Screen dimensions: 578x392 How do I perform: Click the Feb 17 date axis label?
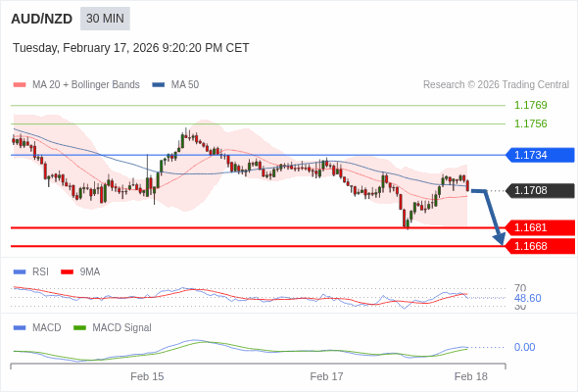[x=326, y=376]
